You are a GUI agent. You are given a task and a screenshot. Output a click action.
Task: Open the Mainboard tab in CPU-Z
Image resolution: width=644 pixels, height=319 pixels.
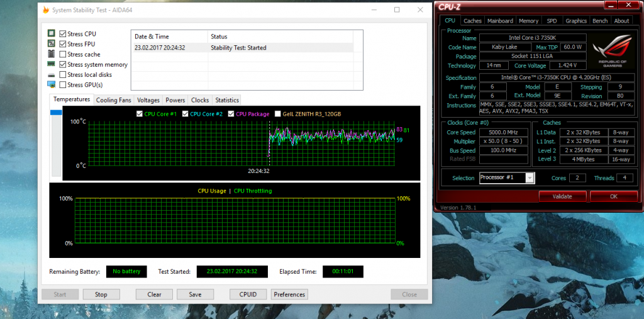(500, 21)
